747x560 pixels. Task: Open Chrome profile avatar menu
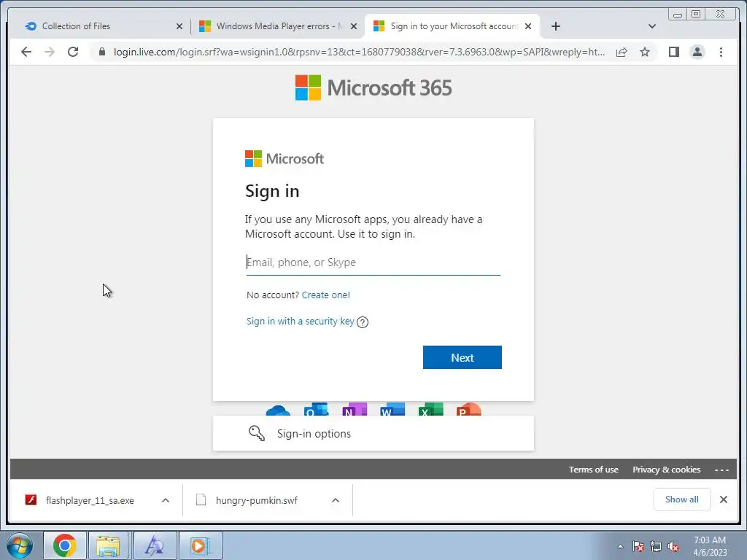pyautogui.click(x=697, y=52)
